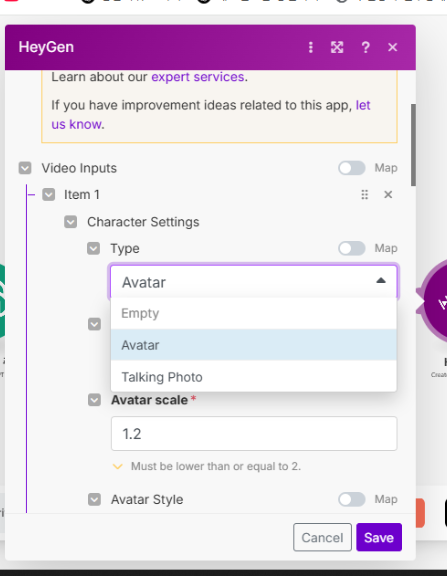Collapse Character Settings group
The width and height of the screenshot is (447, 576).
pos(71,222)
